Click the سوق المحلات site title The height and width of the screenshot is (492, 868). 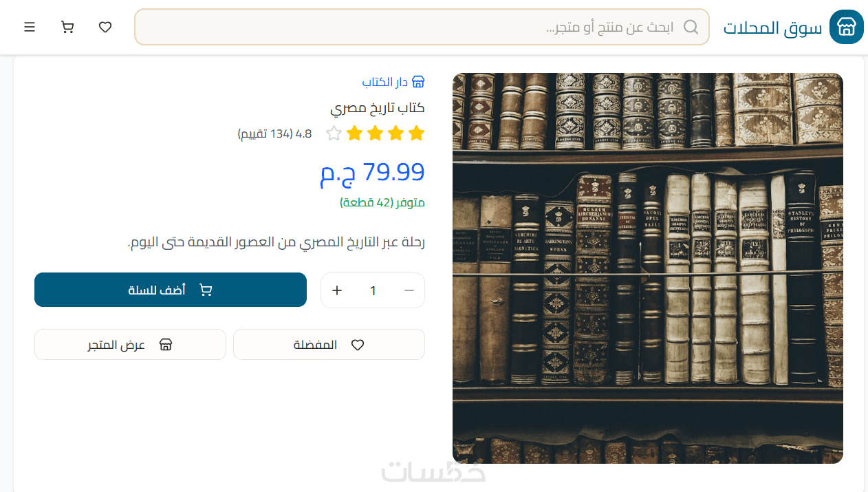pyautogui.click(x=772, y=28)
